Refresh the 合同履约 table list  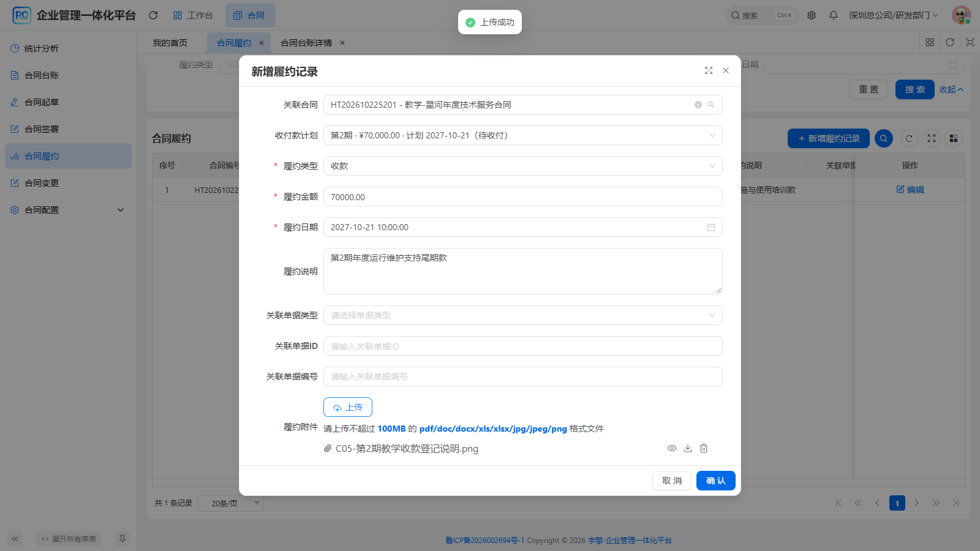909,138
